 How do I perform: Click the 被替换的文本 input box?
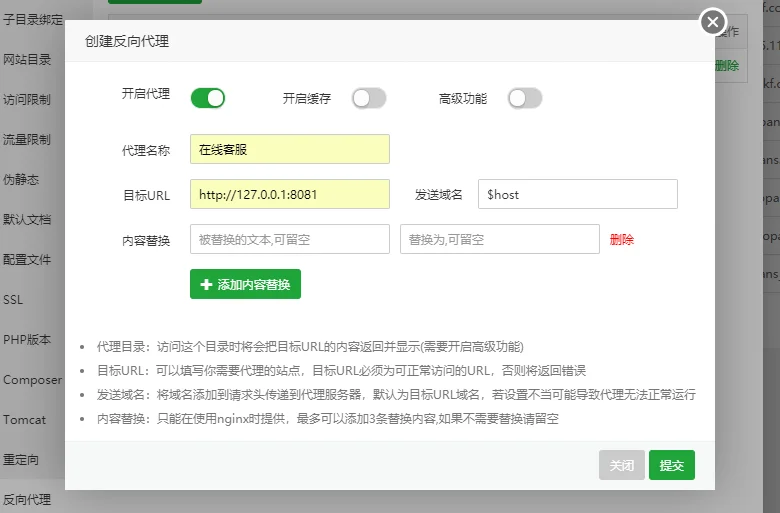pyautogui.click(x=290, y=239)
